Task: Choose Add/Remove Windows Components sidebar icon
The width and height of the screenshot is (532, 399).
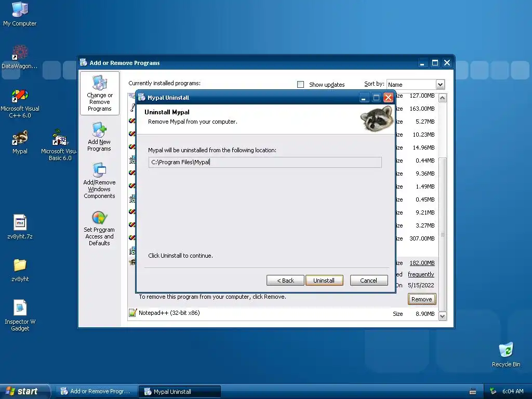Action: pos(99,180)
